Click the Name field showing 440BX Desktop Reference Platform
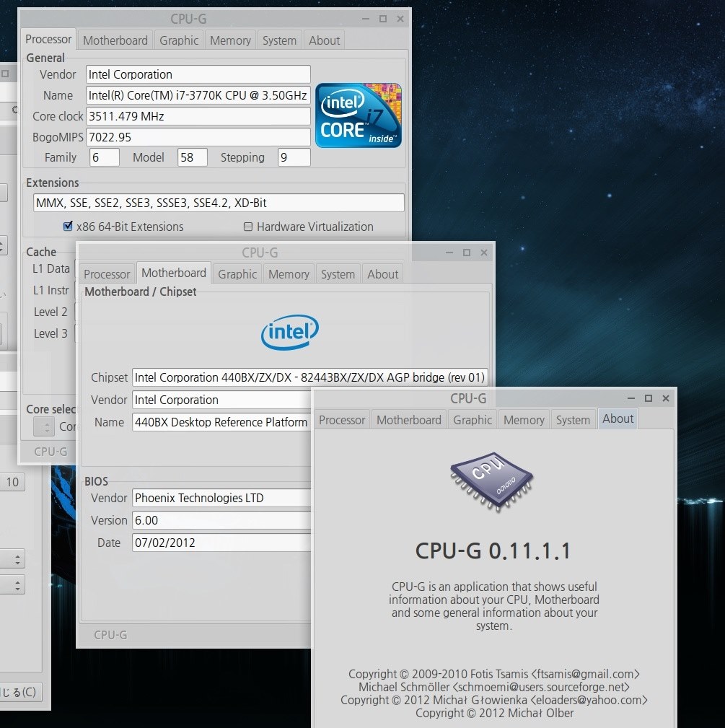The height and width of the screenshot is (728, 725). tap(221, 422)
